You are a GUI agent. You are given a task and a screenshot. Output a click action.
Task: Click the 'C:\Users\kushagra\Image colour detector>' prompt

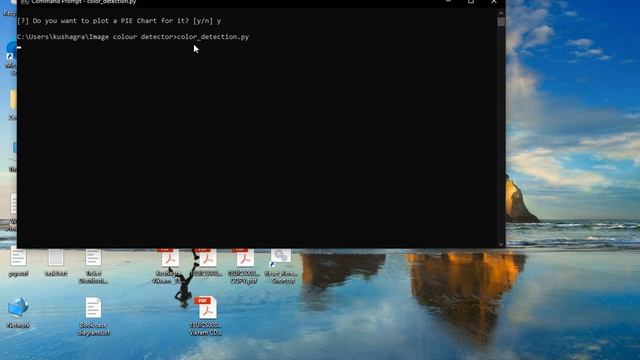(x=97, y=37)
